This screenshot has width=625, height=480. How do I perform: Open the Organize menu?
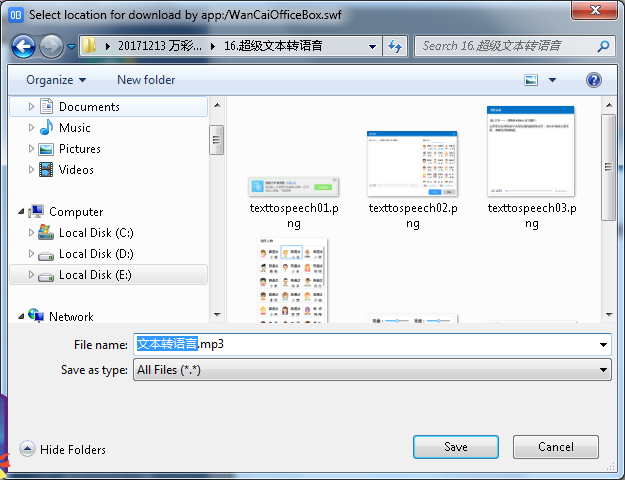[56, 80]
